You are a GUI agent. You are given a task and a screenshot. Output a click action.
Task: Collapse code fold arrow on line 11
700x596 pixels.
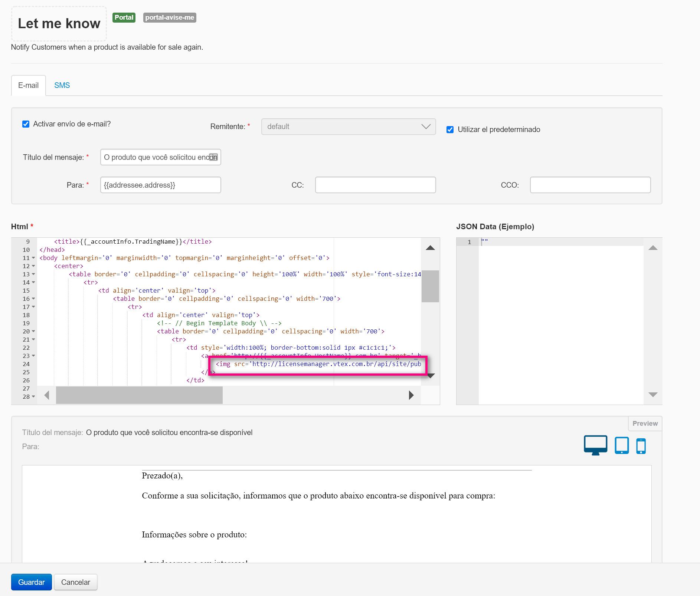click(33, 258)
